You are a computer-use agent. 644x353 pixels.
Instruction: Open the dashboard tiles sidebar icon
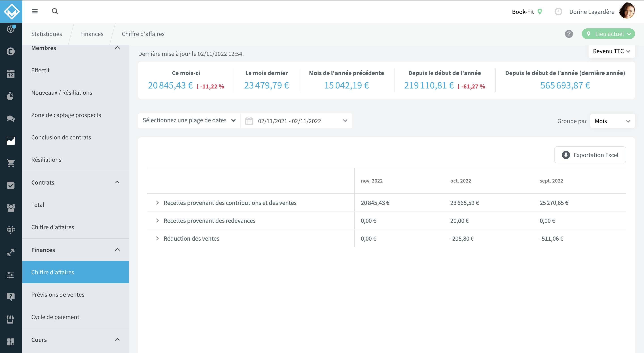coord(11,342)
